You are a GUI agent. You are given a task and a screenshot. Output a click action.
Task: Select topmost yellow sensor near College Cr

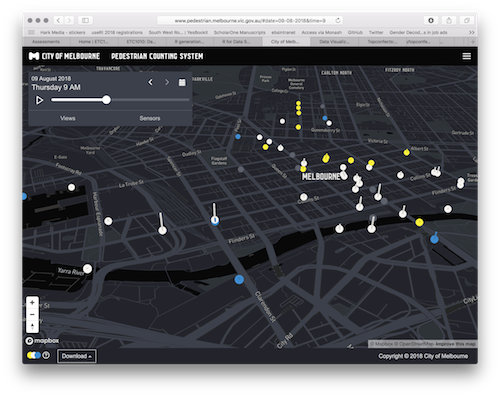[298, 103]
